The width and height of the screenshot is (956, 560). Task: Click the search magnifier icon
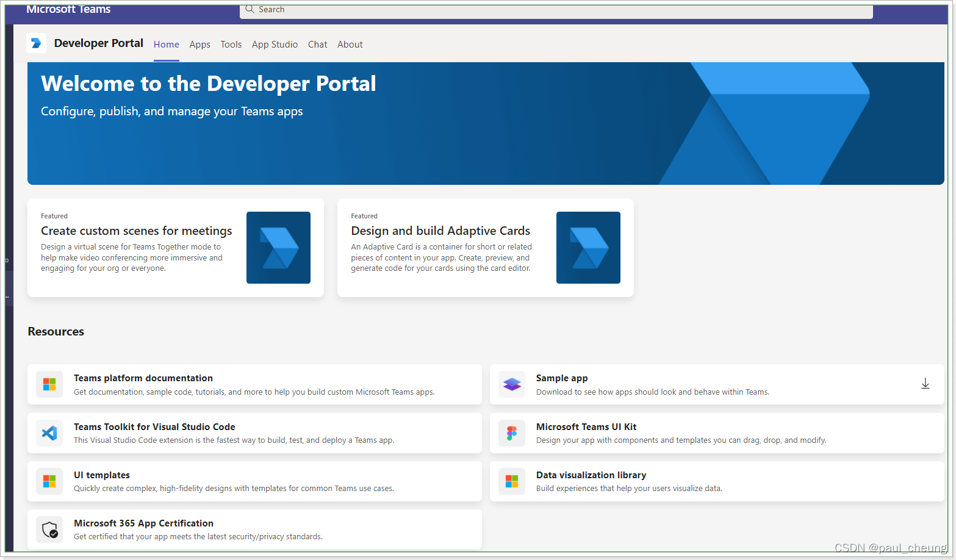tap(250, 9)
